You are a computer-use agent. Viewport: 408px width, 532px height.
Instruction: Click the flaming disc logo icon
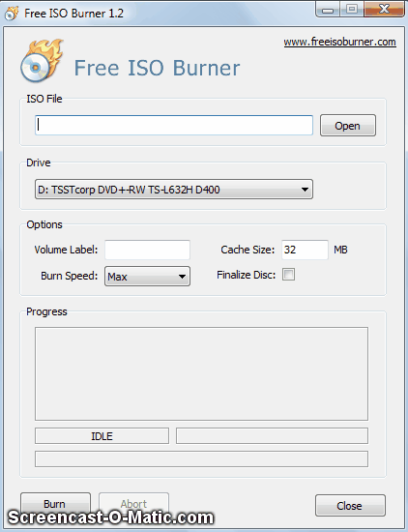click(x=42, y=61)
